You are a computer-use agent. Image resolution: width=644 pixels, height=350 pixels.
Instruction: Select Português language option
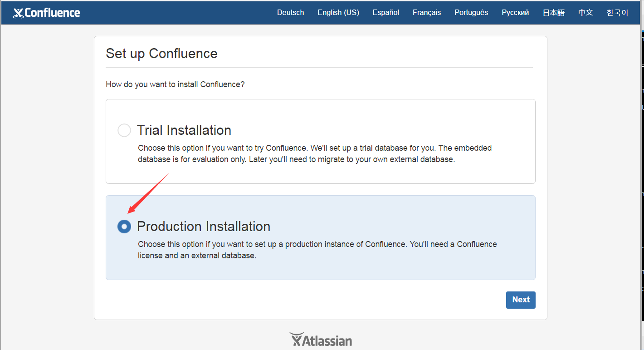pyautogui.click(x=471, y=13)
